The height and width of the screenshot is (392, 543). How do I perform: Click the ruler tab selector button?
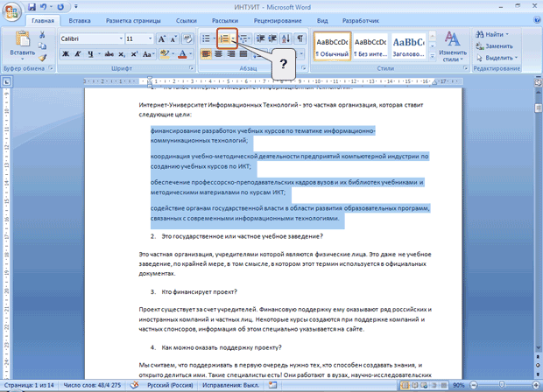(x=7, y=82)
